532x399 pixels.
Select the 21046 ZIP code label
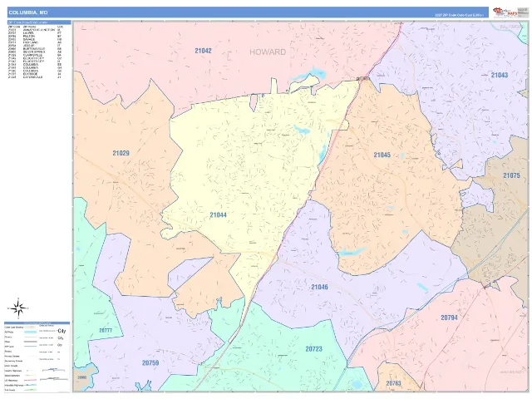tap(319, 287)
